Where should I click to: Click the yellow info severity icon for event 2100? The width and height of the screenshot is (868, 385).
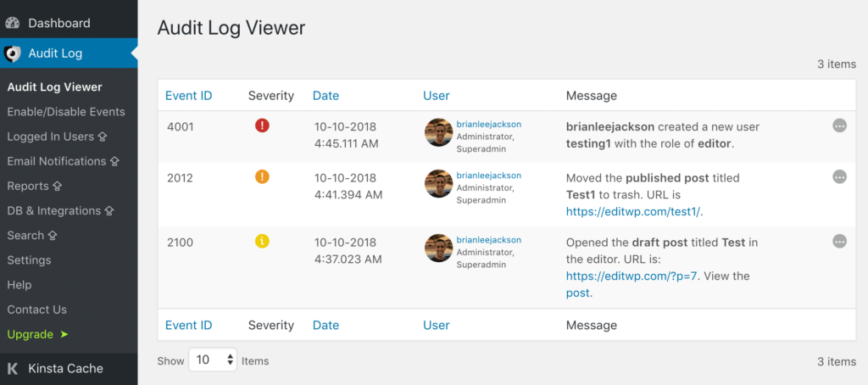pos(262,241)
